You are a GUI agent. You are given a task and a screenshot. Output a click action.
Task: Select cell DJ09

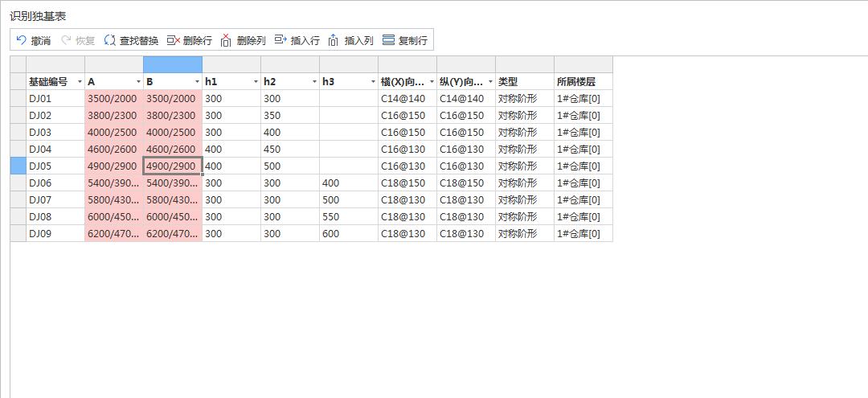click(x=55, y=234)
